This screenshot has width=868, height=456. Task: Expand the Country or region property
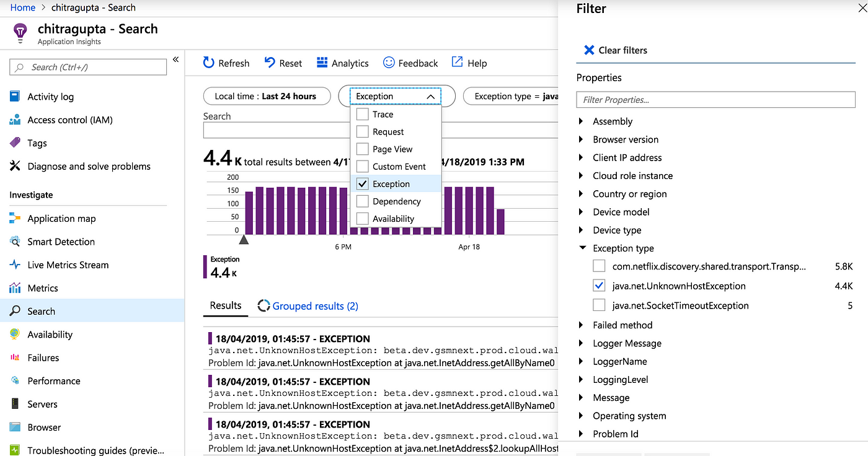(x=581, y=193)
